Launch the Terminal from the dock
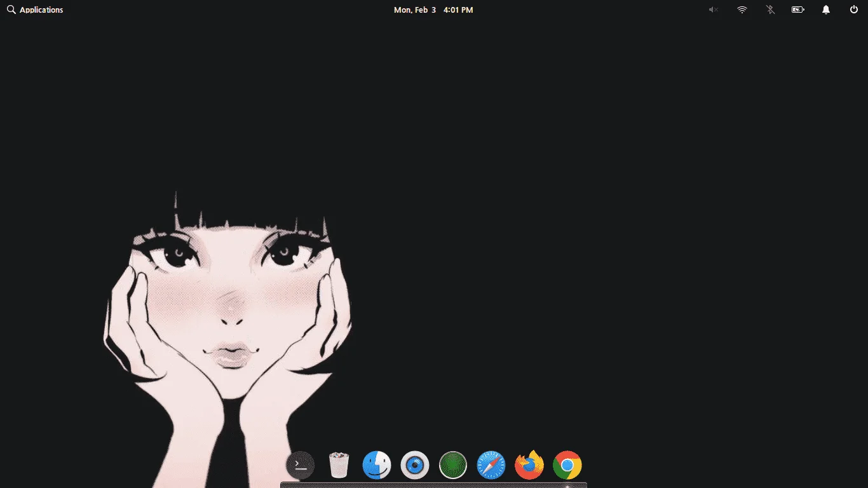868x488 pixels. tap(301, 465)
